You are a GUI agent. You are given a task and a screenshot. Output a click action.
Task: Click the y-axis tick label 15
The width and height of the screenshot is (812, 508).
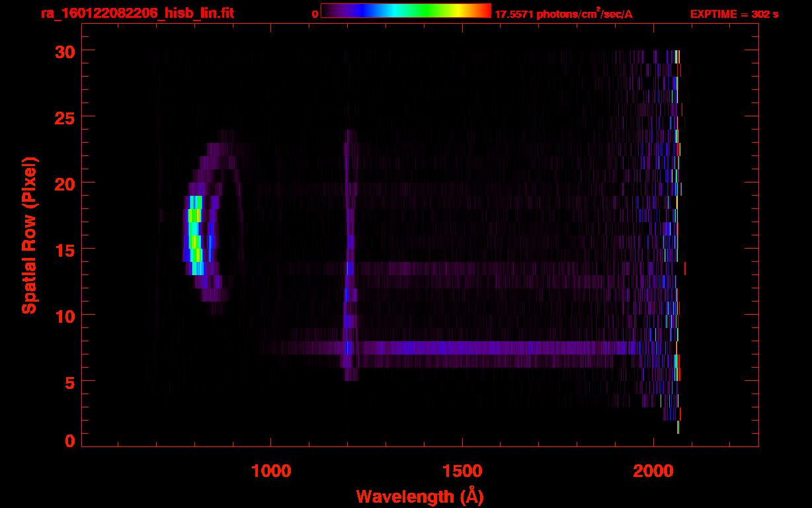[63, 249]
